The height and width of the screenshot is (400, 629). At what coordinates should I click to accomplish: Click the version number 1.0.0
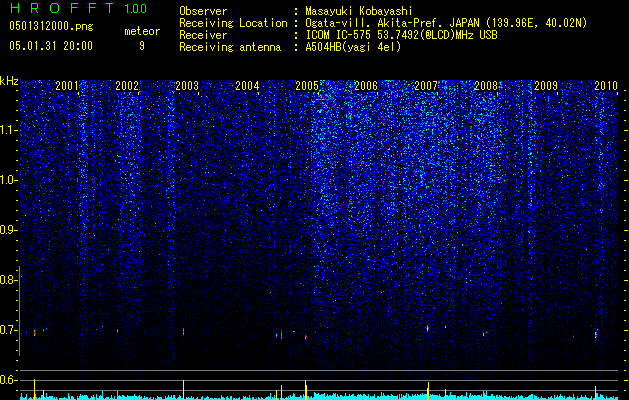135,8
